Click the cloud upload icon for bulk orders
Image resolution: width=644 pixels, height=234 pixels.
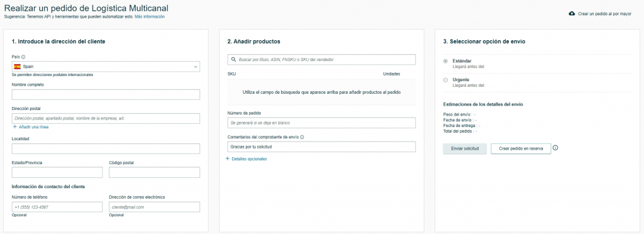pos(571,14)
